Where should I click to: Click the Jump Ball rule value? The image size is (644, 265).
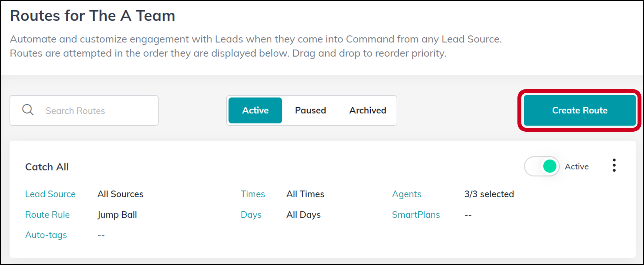tap(117, 215)
